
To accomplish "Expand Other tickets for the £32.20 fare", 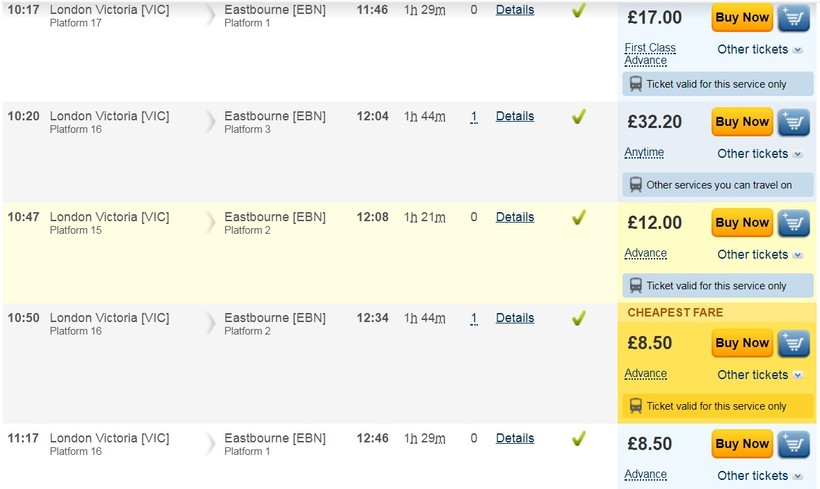I will (759, 154).
